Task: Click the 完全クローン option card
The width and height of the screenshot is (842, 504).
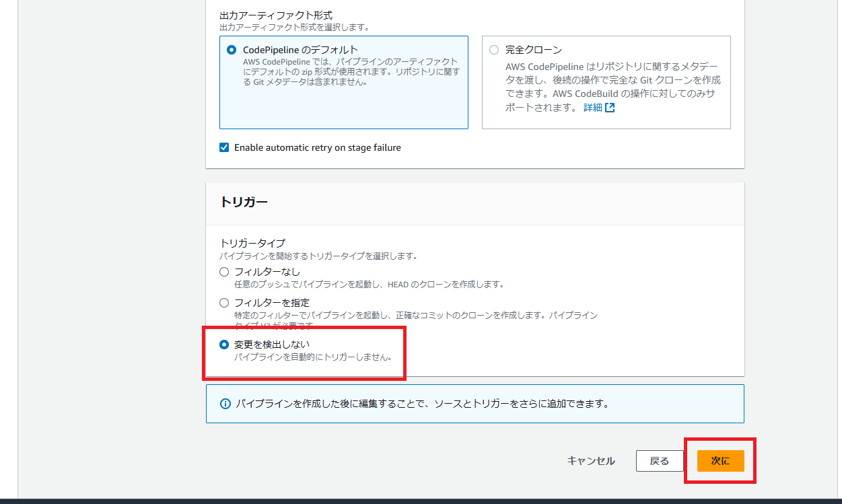Action: pos(606,81)
